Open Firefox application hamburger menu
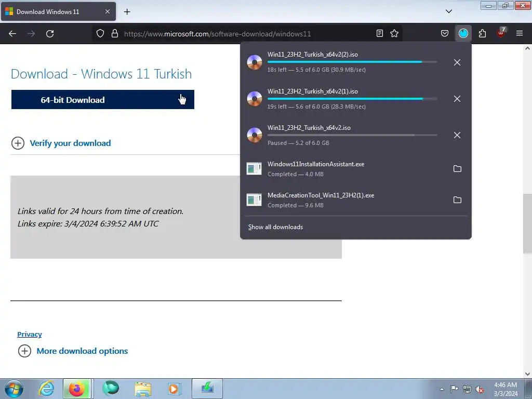Image resolution: width=532 pixels, height=399 pixels. click(x=520, y=33)
